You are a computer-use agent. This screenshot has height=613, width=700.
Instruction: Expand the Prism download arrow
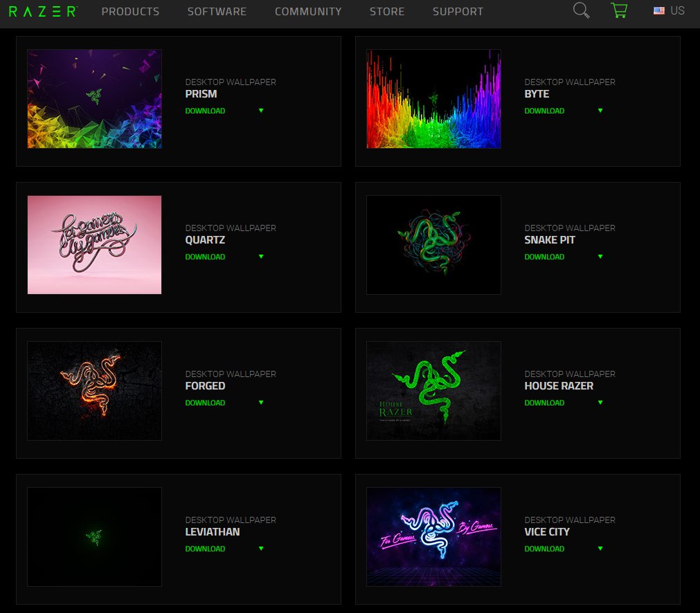click(x=261, y=111)
